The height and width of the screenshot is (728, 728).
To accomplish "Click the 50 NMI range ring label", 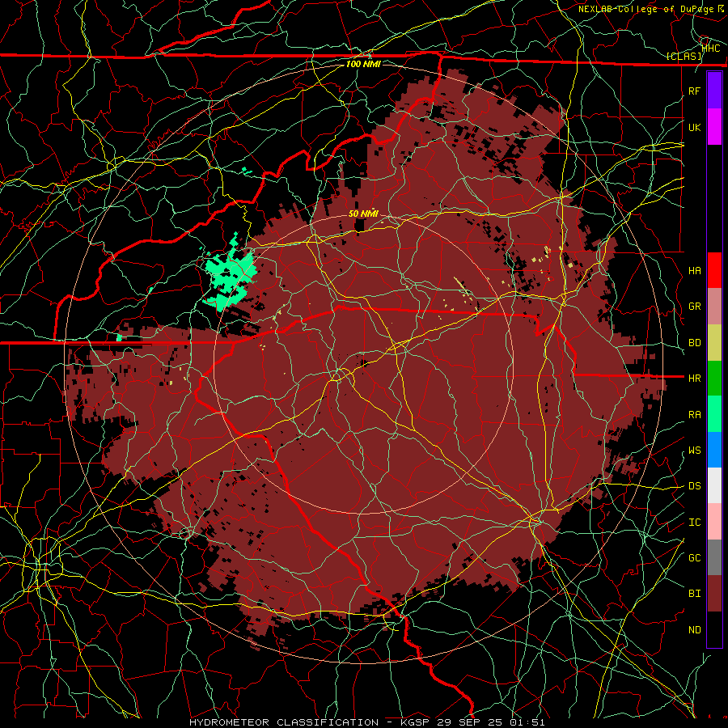I will point(363,214).
